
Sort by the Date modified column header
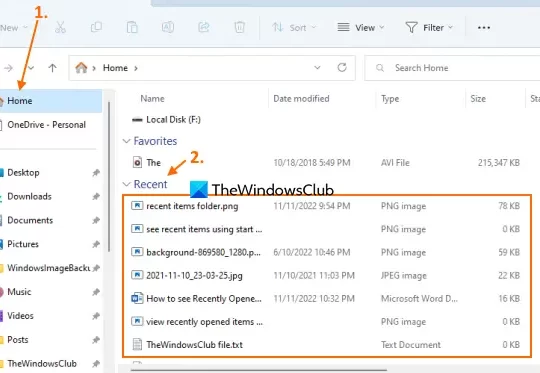[x=301, y=99]
